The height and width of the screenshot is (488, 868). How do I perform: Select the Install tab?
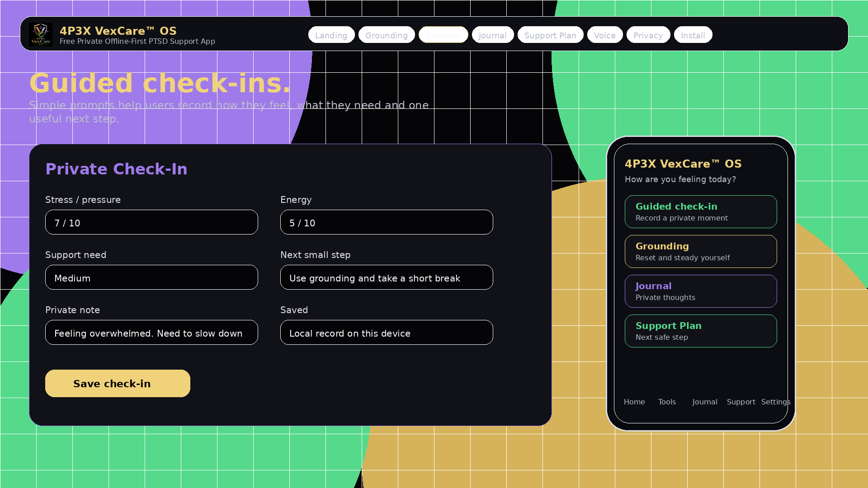coord(693,35)
